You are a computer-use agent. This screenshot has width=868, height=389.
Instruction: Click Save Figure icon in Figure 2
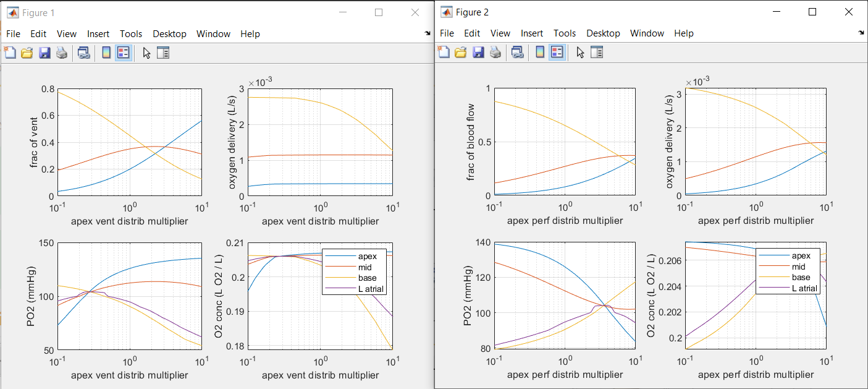[478, 53]
